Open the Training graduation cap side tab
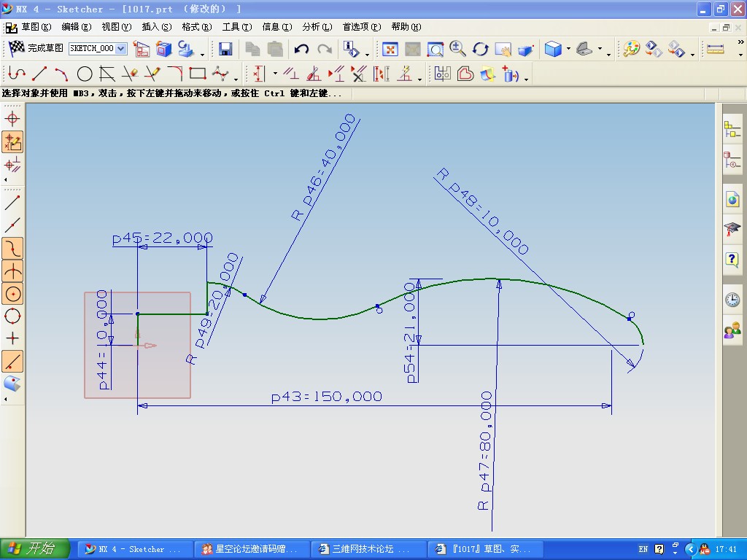747x560 pixels. point(732,230)
